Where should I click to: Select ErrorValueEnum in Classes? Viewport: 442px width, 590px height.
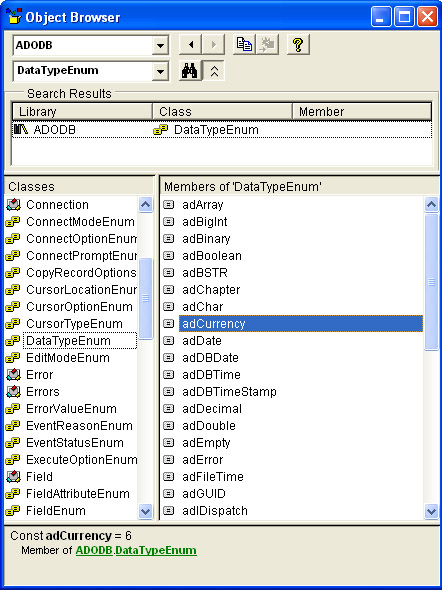point(71,409)
